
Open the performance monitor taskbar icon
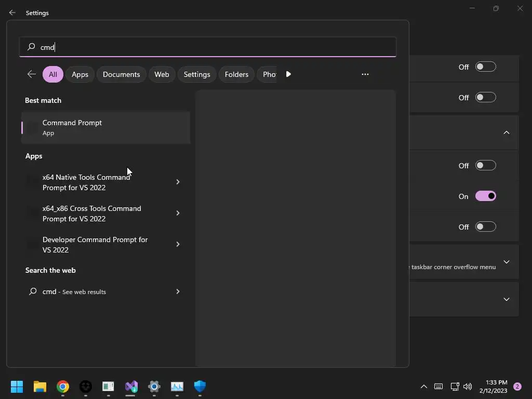click(177, 386)
